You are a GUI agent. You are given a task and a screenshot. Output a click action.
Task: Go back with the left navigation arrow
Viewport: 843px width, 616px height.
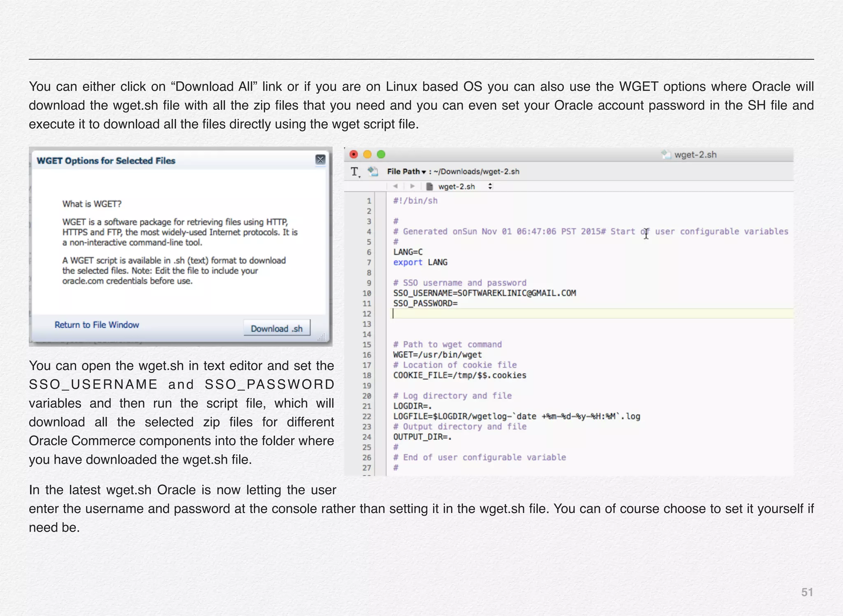395,186
